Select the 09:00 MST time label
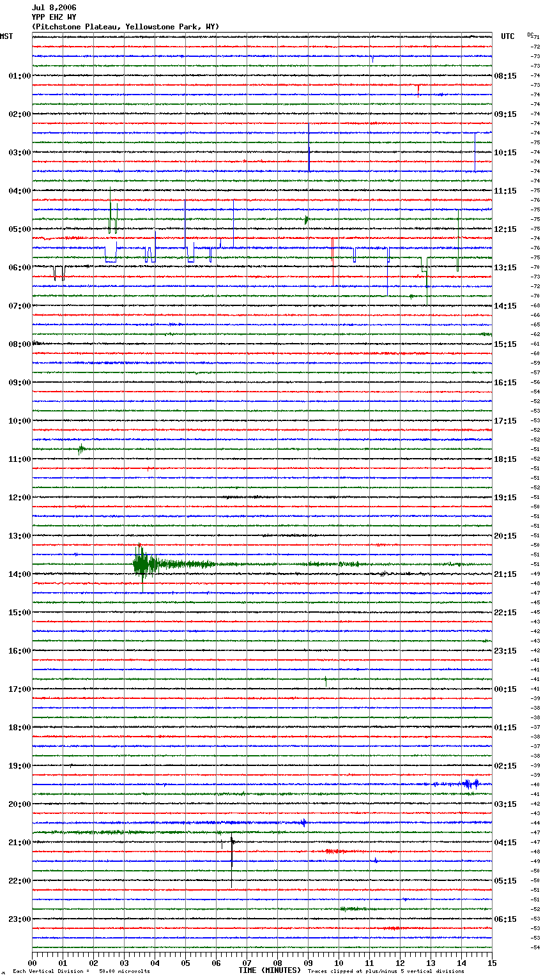The image size is (543, 980). pos(20,383)
